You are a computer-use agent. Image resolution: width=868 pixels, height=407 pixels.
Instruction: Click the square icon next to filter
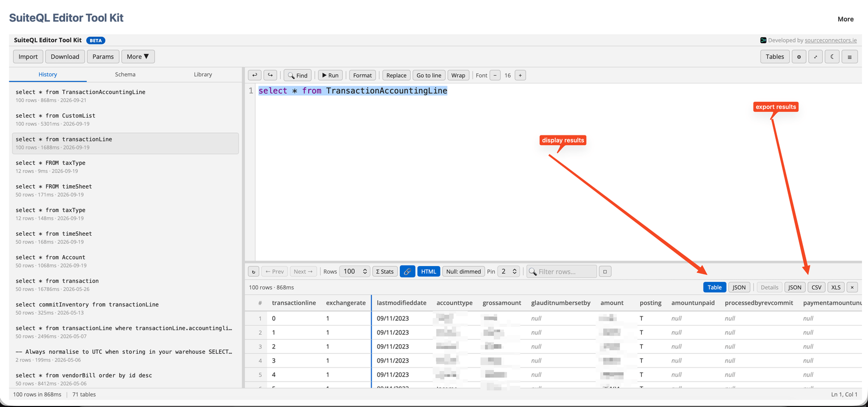click(x=605, y=272)
